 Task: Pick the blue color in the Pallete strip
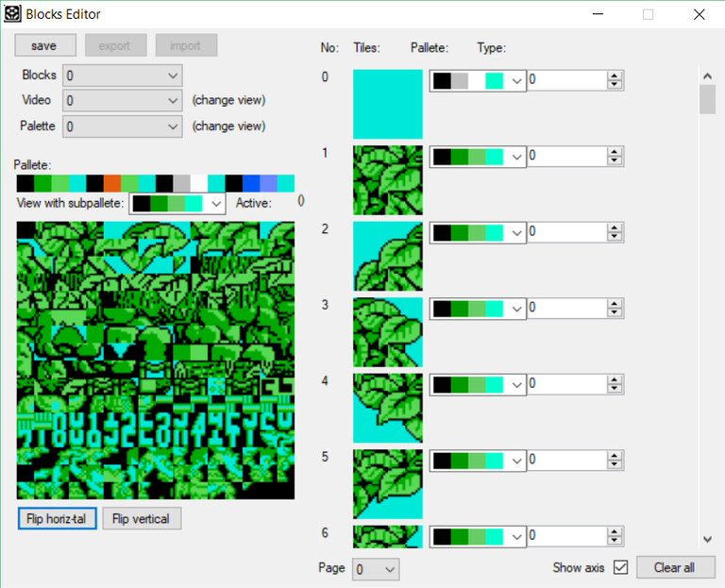[x=250, y=183]
